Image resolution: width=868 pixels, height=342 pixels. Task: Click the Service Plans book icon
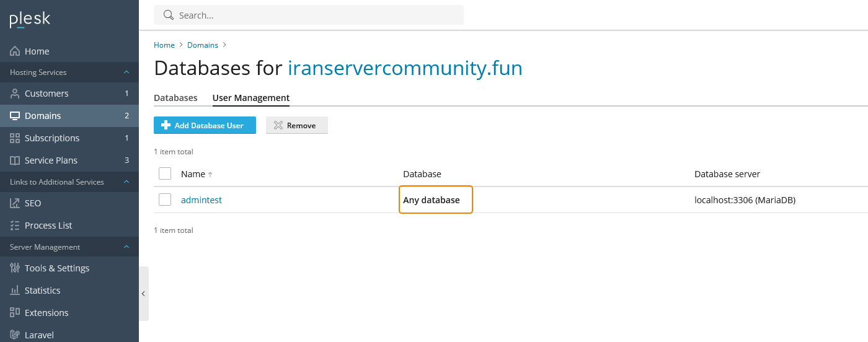[15, 160]
